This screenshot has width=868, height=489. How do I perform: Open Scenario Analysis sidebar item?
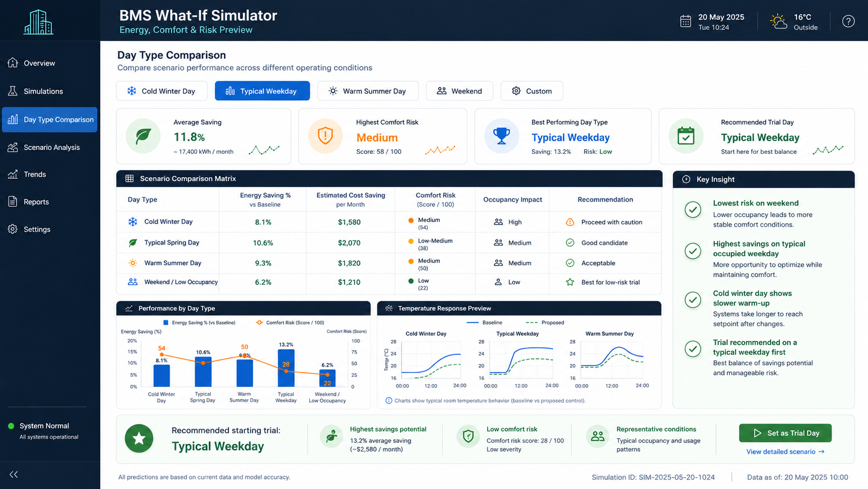(50, 147)
